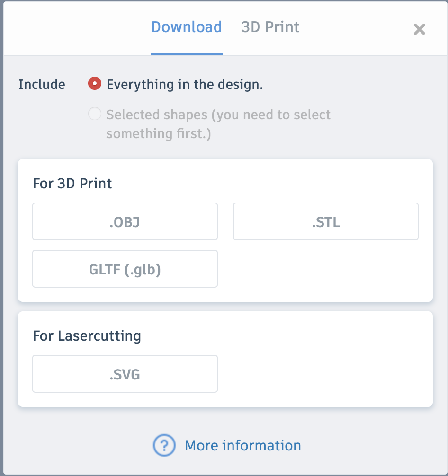The image size is (448, 476).
Task: Export as GLTF (.glb)
Action: point(125,269)
